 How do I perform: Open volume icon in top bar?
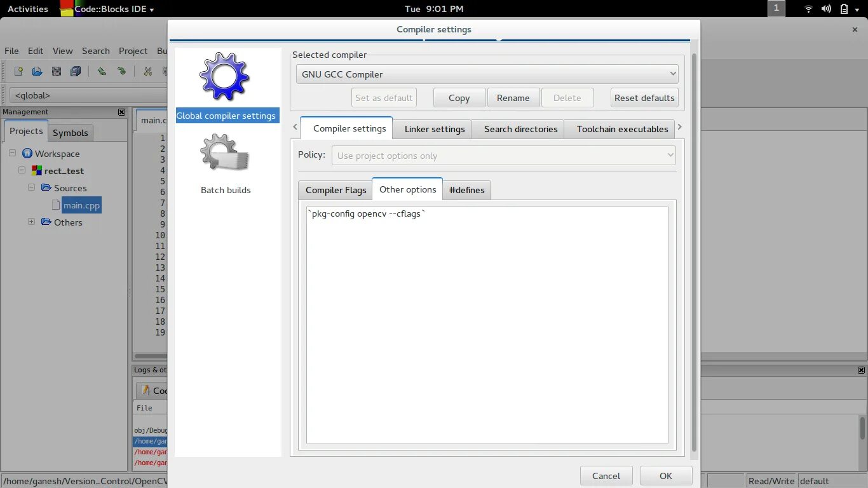click(x=826, y=9)
